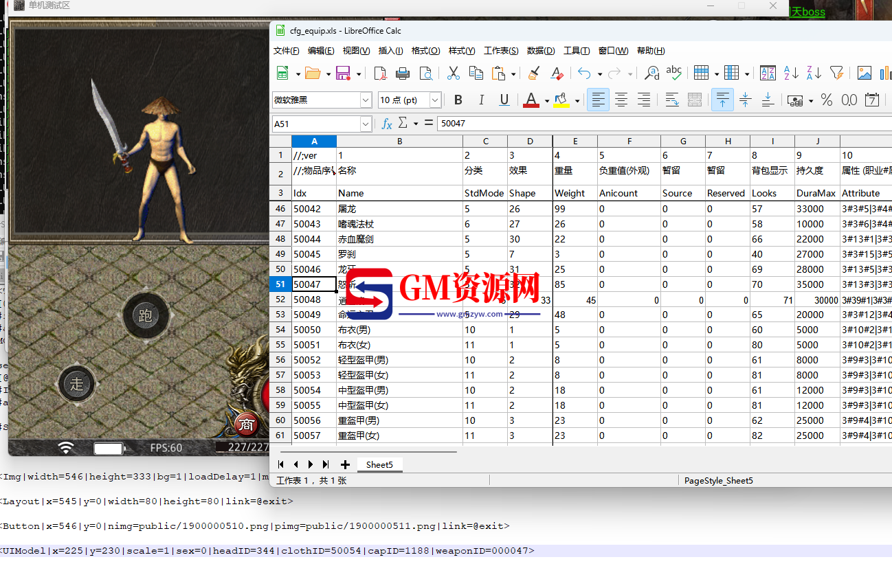This screenshot has height=588, width=892.
Task: Toggle Italic formatting
Action: tap(481, 100)
